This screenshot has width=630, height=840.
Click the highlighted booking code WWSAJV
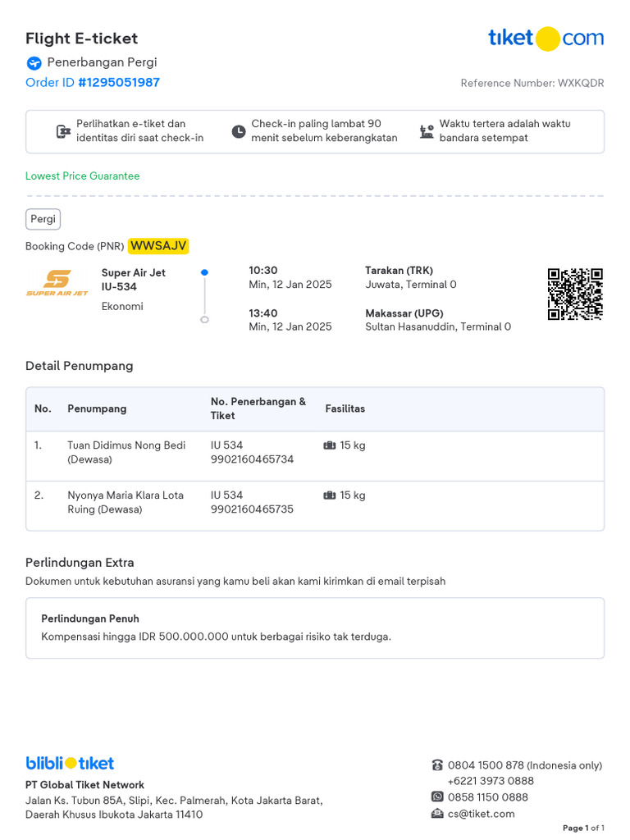tap(158, 246)
